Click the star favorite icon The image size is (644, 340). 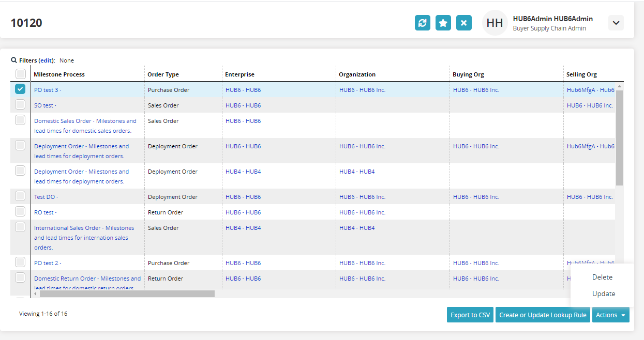(443, 23)
